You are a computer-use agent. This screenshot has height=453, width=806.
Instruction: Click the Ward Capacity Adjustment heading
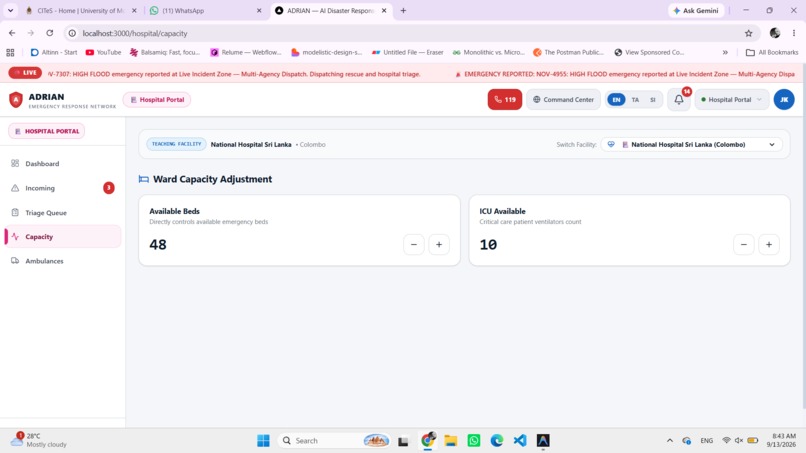click(x=212, y=179)
